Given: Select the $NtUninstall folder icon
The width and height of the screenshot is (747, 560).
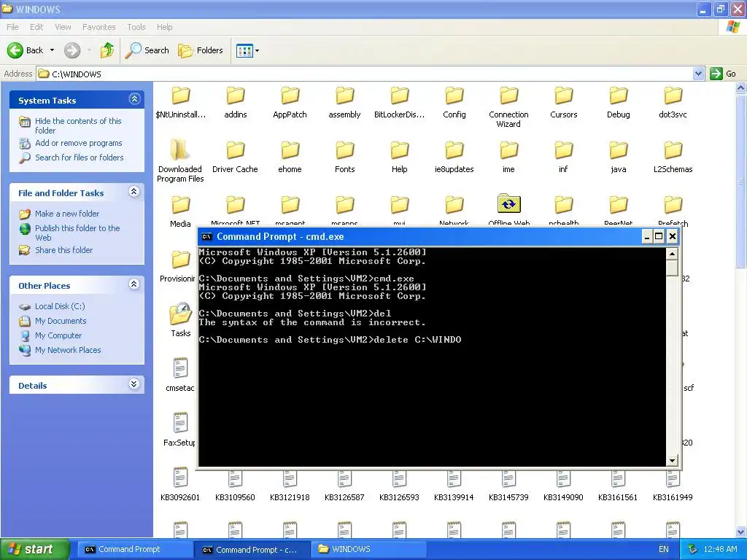Looking at the screenshot, I should pyautogui.click(x=181, y=96).
